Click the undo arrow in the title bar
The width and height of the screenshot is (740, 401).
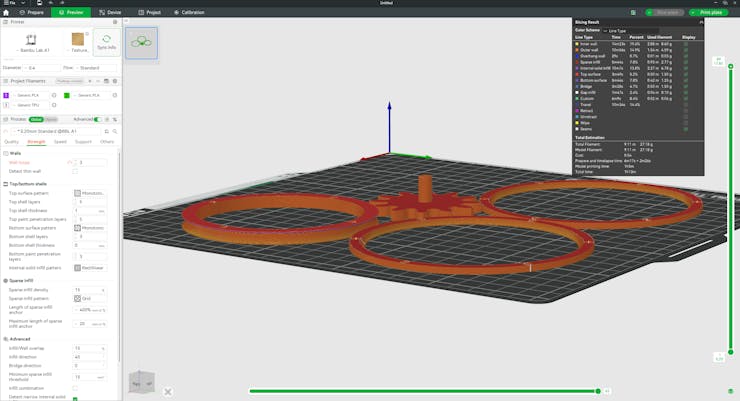click(51, 3)
